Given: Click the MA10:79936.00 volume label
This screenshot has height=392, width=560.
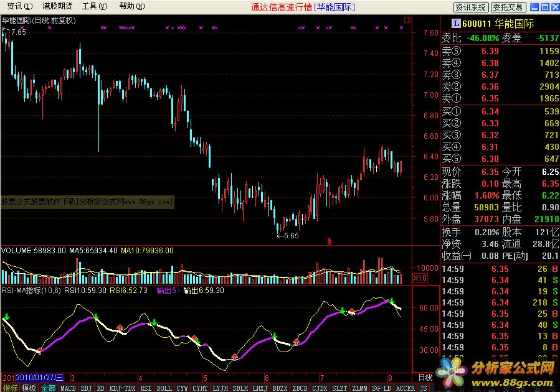Looking at the screenshot, I should click(x=147, y=250).
